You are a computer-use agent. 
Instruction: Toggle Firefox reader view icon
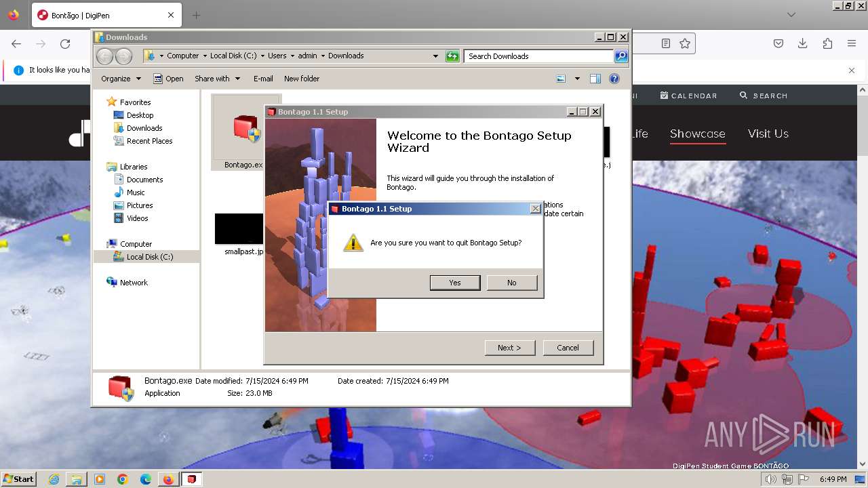tap(666, 43)
